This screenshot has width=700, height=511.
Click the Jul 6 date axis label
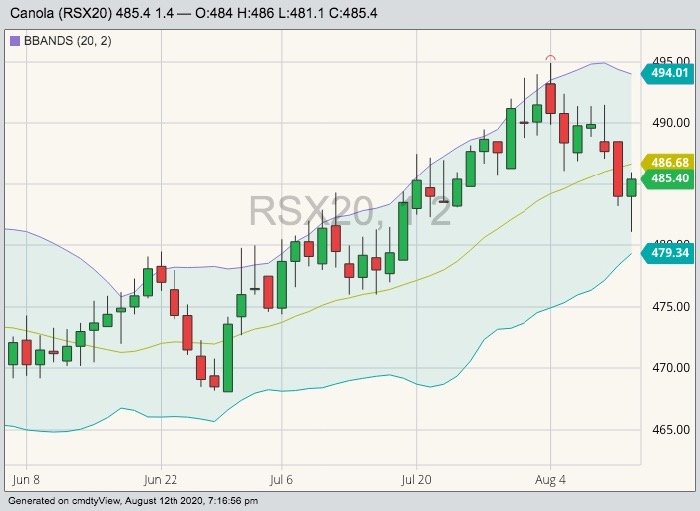pyautogui.click(x=281, y=480)
